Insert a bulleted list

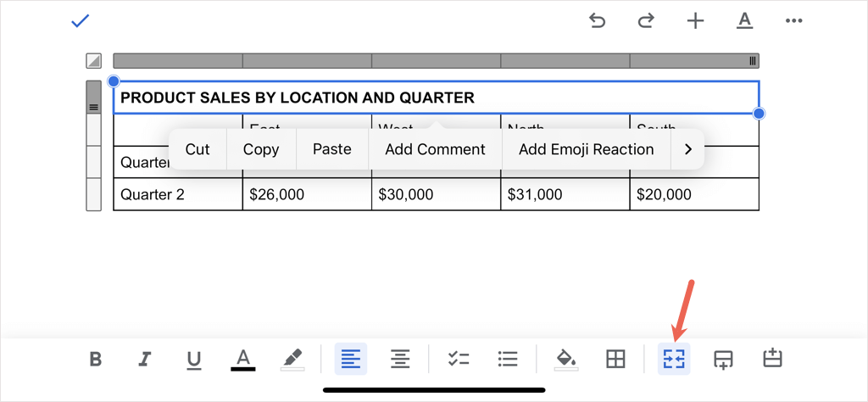(508, 360)
